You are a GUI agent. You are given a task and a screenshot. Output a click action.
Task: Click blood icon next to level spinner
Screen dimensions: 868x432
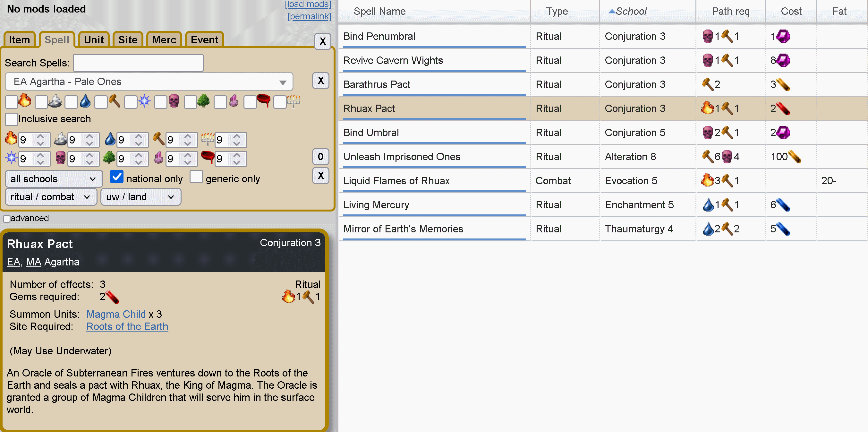pyautogui.click(x=208, y=158)
